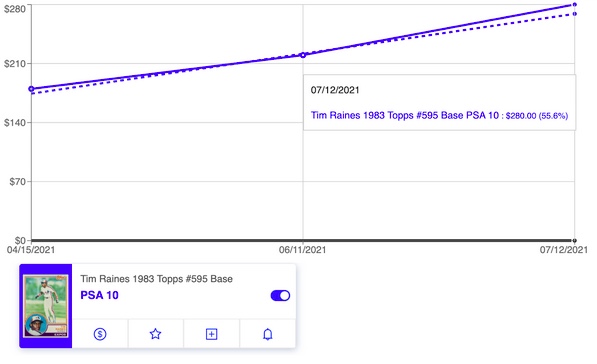This screenshot has width=597, height=364.
Task: Click the $280 y-axis label
Action: click(15, 8)
